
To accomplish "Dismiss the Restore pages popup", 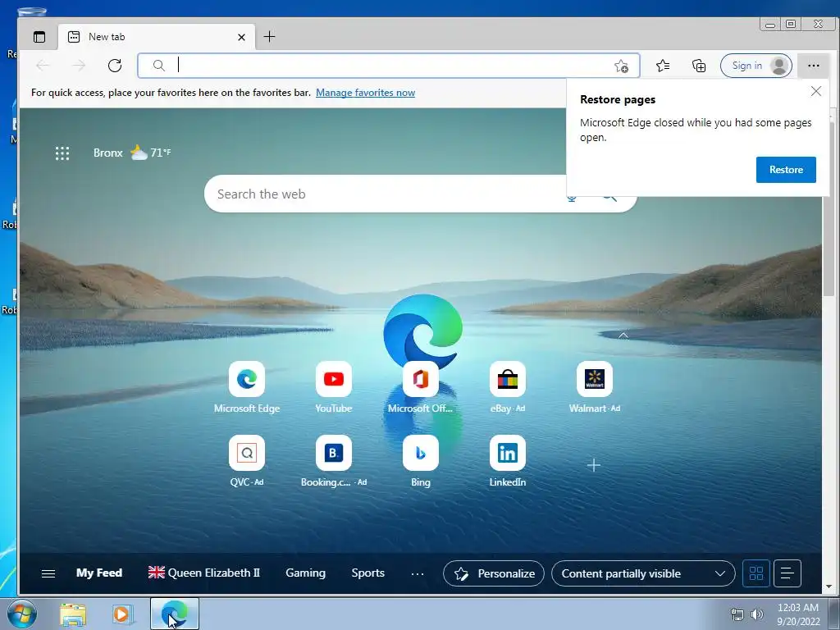I will [x=816, y=92].
